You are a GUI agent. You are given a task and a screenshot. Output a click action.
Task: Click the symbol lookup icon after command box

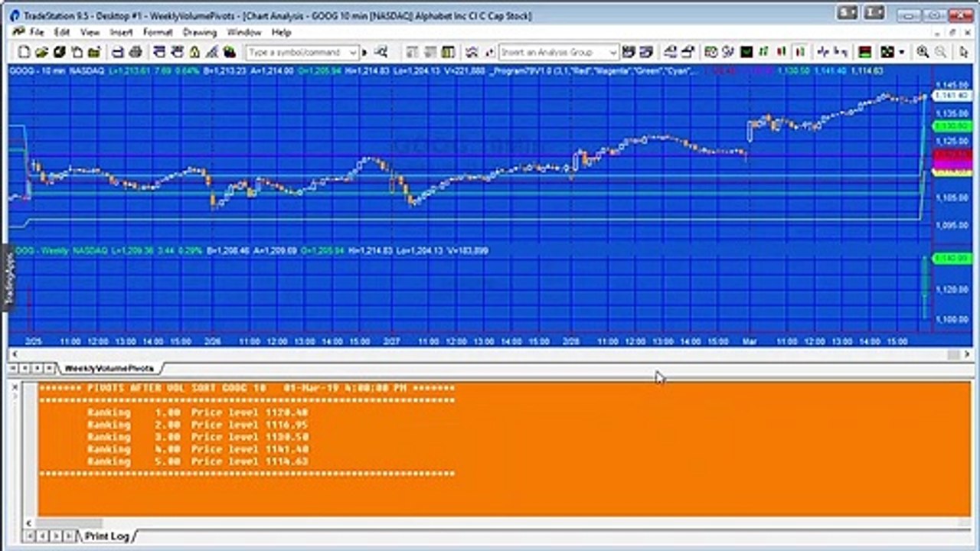[381, 52]
